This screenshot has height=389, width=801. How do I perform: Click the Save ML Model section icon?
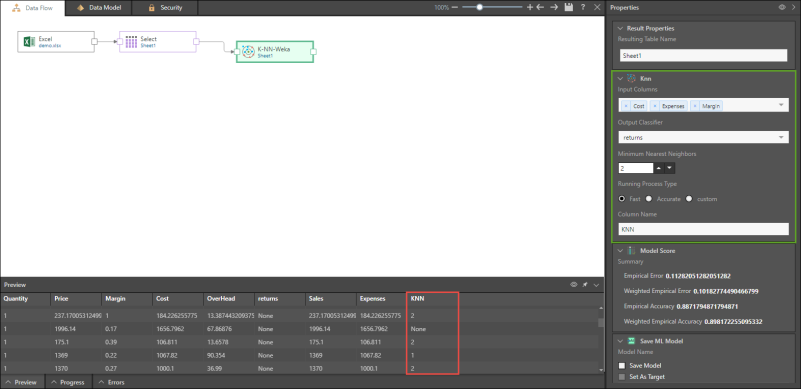631,341
